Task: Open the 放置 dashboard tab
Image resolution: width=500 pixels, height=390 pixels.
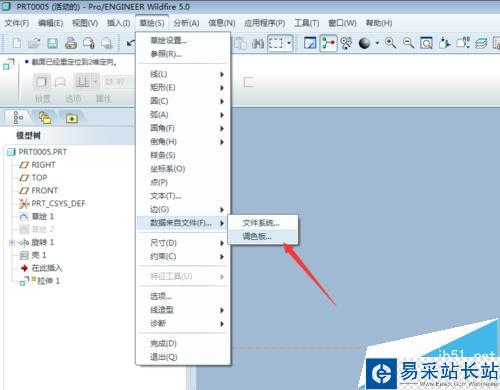Action: pos(42,99)
